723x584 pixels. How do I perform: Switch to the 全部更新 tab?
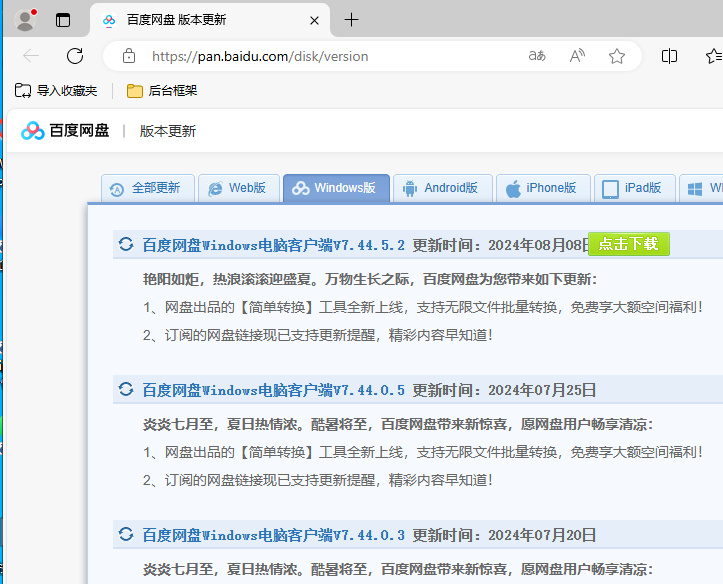148,188
